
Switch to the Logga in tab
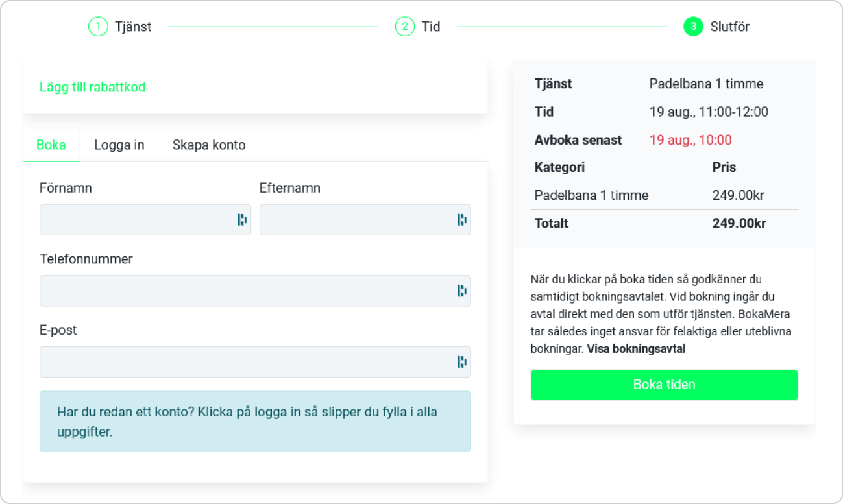(119, 145)
